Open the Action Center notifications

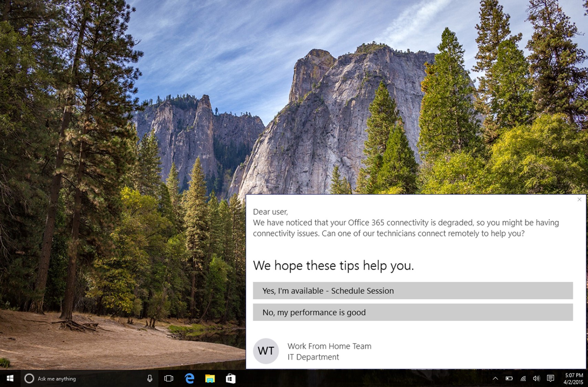(x=550, y=378)
